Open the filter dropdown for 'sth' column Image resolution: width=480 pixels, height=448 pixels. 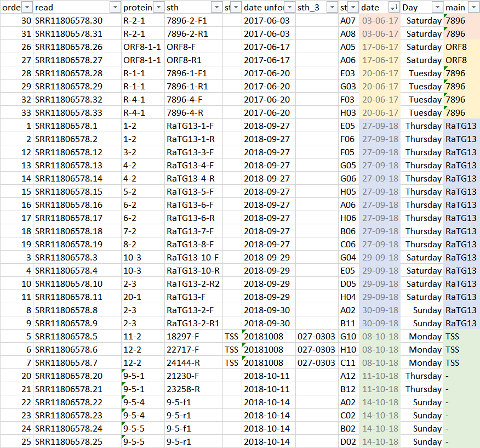click(216, 7)
